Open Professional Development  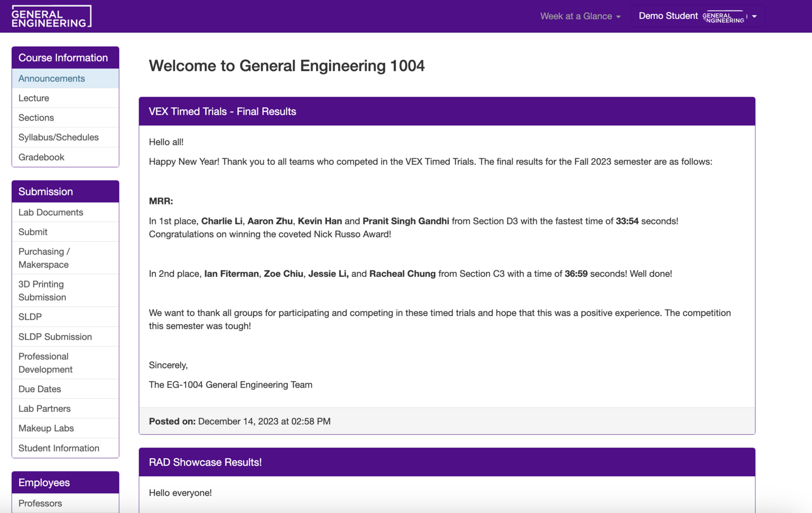tap(45, 363)
